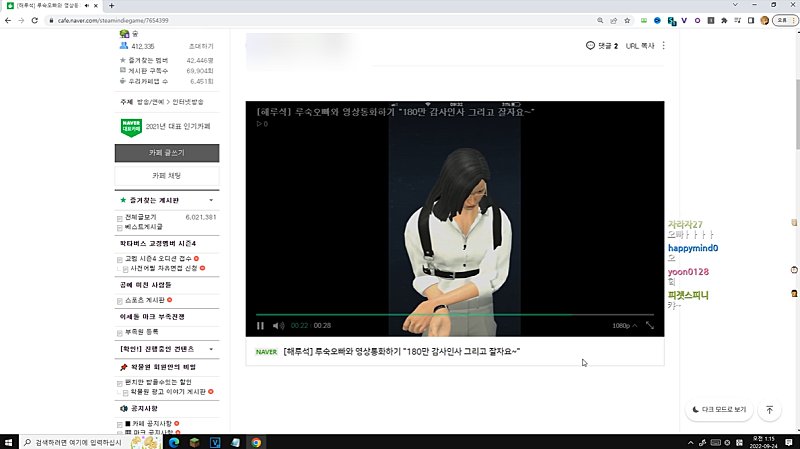This screenshot has width=800, height=449.
Task: Enter fullscreen mode on the video player
Action: pos(650,326)
